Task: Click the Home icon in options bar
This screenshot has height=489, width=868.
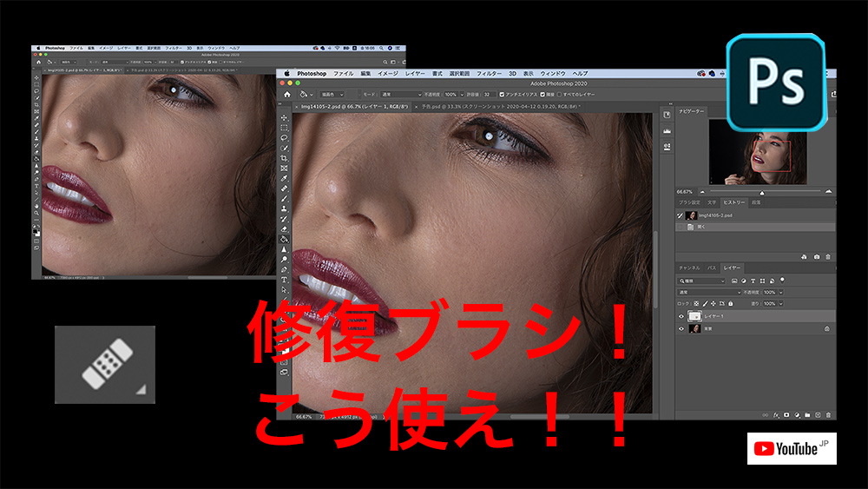Action: click(286, 94)
